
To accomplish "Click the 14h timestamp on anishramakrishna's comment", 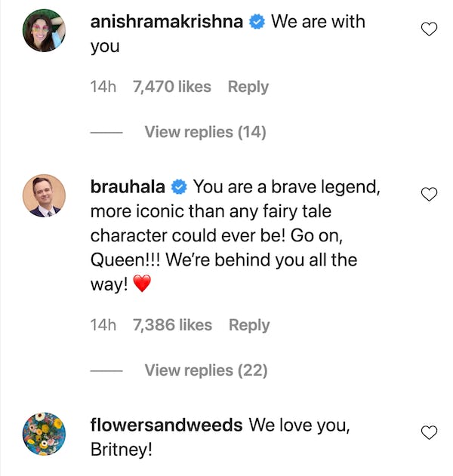I will 103,87.
